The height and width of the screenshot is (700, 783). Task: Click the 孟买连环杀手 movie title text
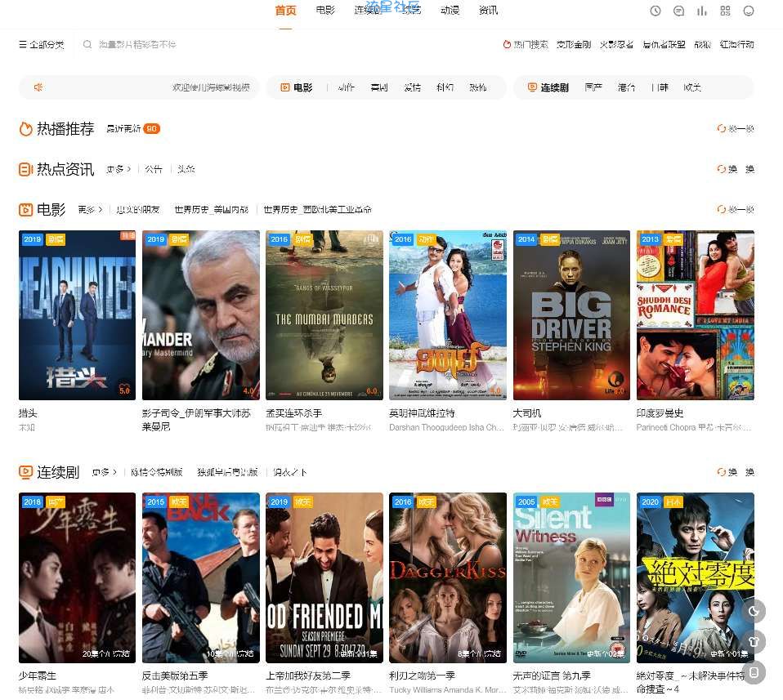293,413
